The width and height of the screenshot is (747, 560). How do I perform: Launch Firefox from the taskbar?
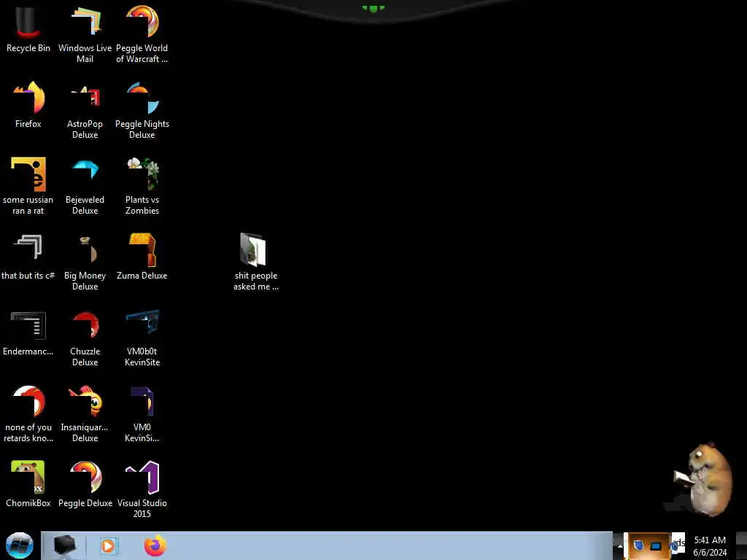tap(155, 545)
